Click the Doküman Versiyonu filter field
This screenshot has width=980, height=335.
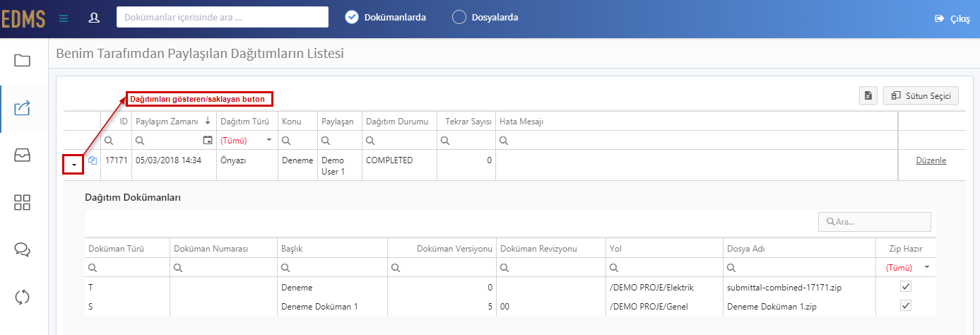(x=442, y=268)
